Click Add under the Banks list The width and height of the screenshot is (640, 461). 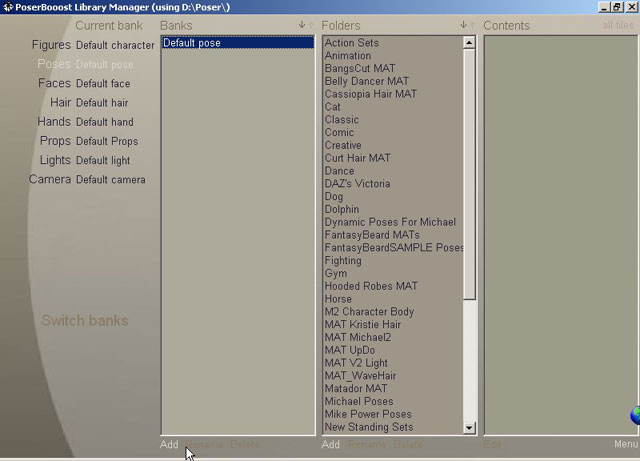click(169, 444)
